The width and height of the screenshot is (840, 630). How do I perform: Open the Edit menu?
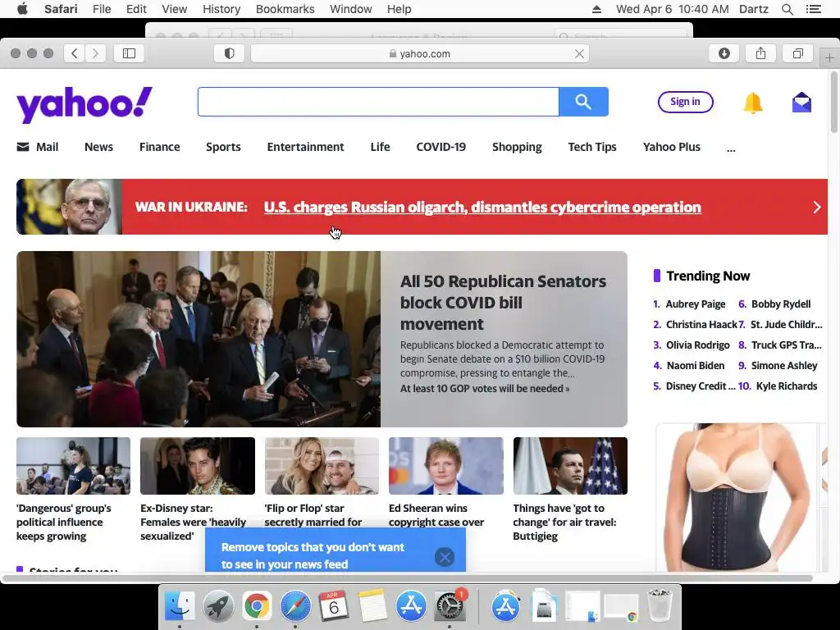[x=136, y=9]
